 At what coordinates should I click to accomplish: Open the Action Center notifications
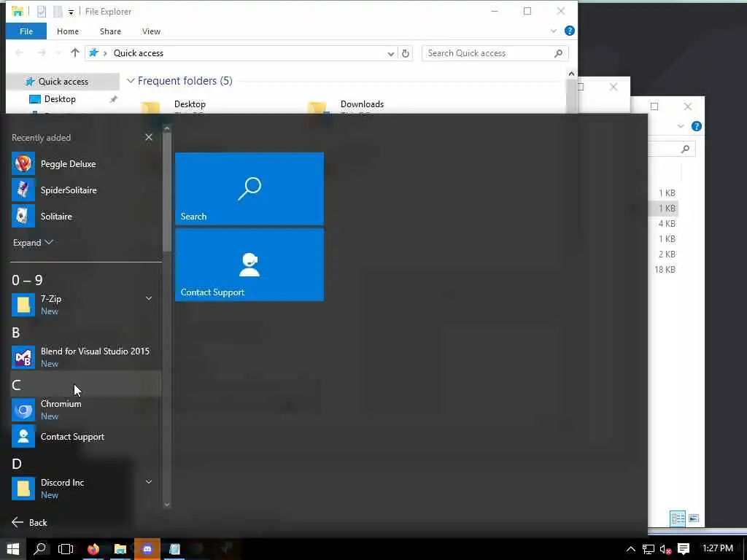tap(684, 549)
